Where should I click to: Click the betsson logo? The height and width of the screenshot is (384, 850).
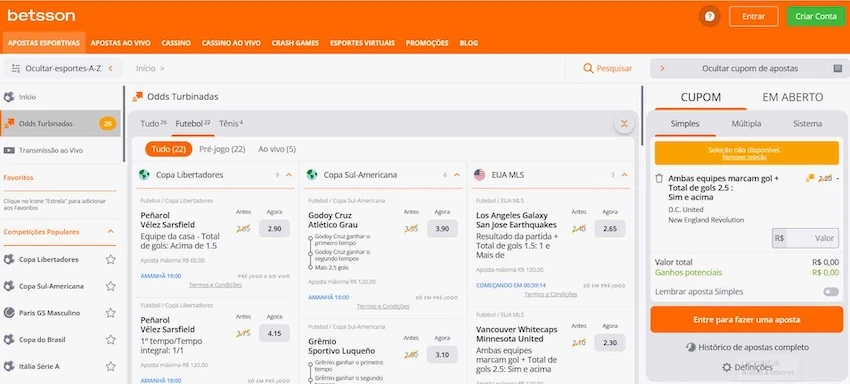point(41,15)
